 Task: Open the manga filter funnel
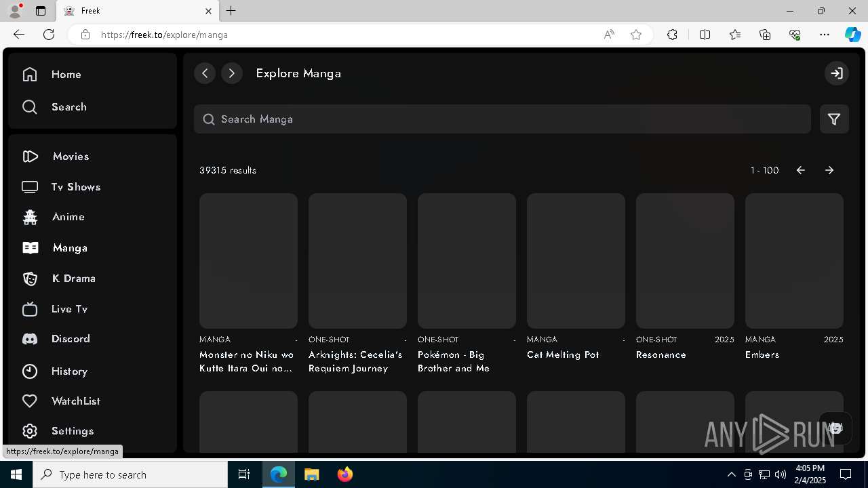coord(834,119)
